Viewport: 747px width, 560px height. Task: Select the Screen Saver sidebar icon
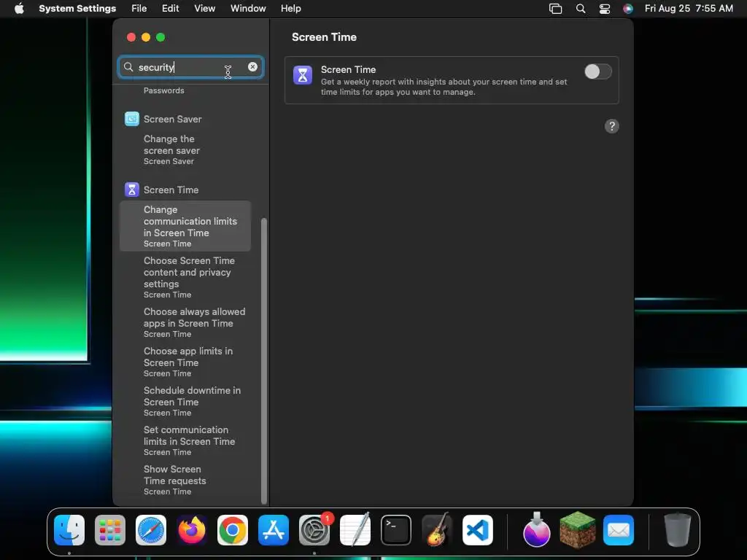click(132, 119)
